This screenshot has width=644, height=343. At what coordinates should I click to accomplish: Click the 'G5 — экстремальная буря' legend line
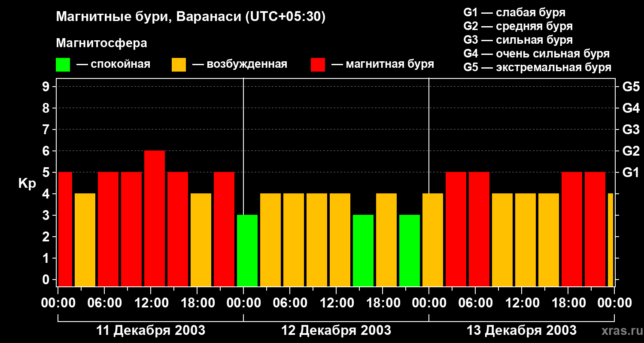tap(538, 67)
